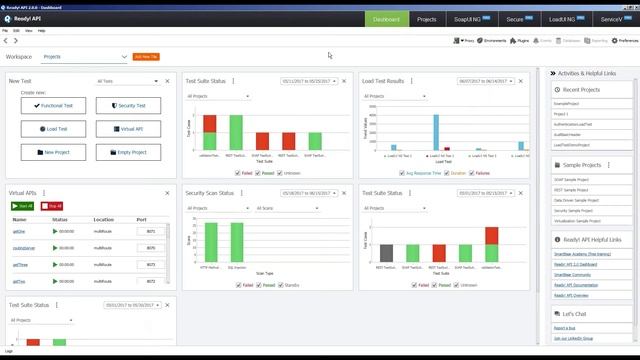Click the Reporting toolbar icon
640x360 pixels.
[x=596, y=40]
